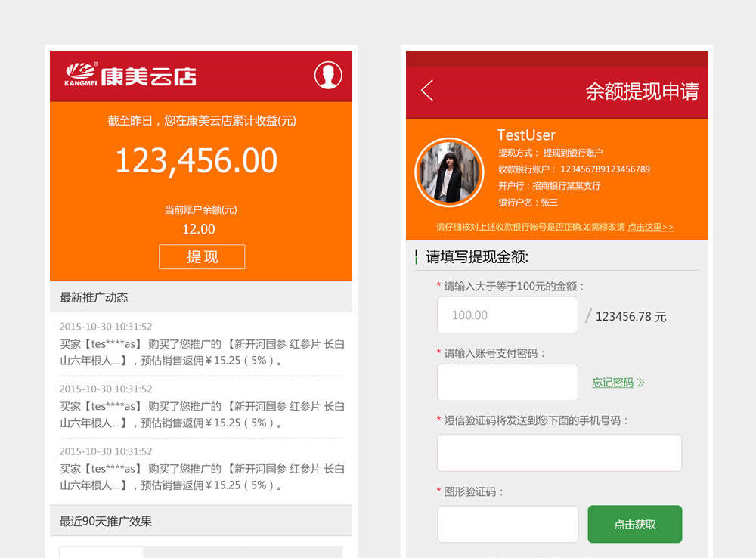Click the 当前账户余额(元) label
This screenshot has width=756, height=558.
(200, 209)
